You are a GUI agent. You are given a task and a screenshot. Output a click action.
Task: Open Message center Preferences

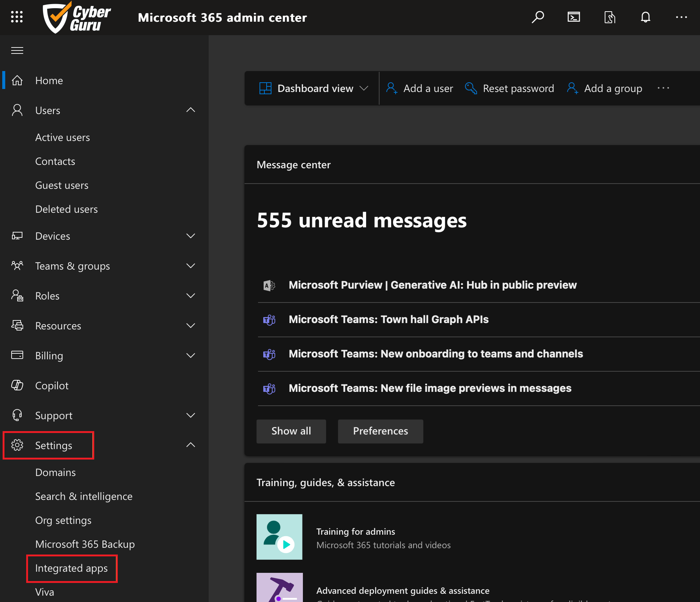pyautogui.click(x=380, y=431)
